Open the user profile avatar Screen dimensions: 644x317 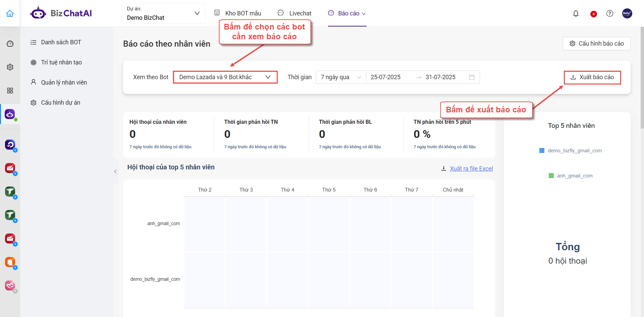tap(627, 13)
